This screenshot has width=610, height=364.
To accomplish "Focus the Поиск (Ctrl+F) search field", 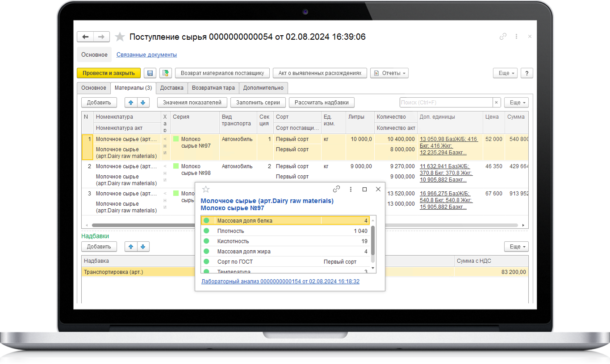I will tap(446, 103).
